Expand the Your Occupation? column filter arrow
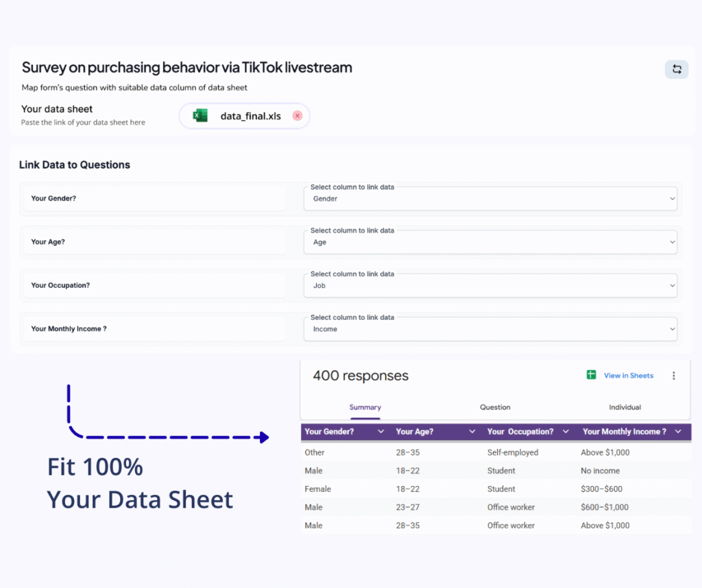The height and width of the screenshot is (588, 702). 566,432
